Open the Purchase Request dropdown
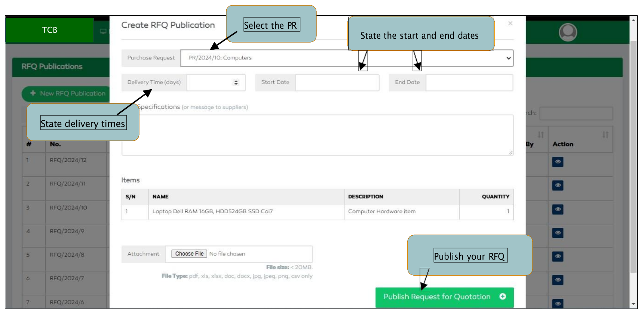 pos(347,58)
